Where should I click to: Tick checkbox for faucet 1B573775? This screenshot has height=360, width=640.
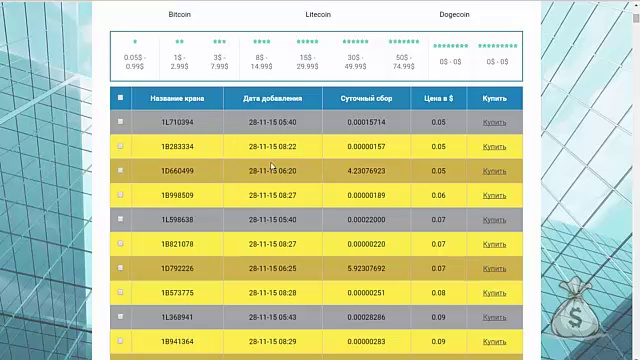coord(120,292)
